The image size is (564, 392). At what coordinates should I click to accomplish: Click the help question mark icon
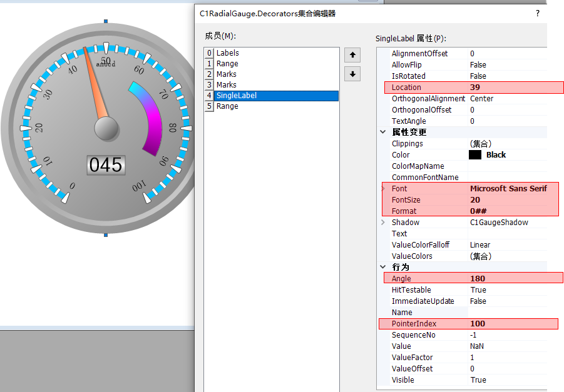537,13
